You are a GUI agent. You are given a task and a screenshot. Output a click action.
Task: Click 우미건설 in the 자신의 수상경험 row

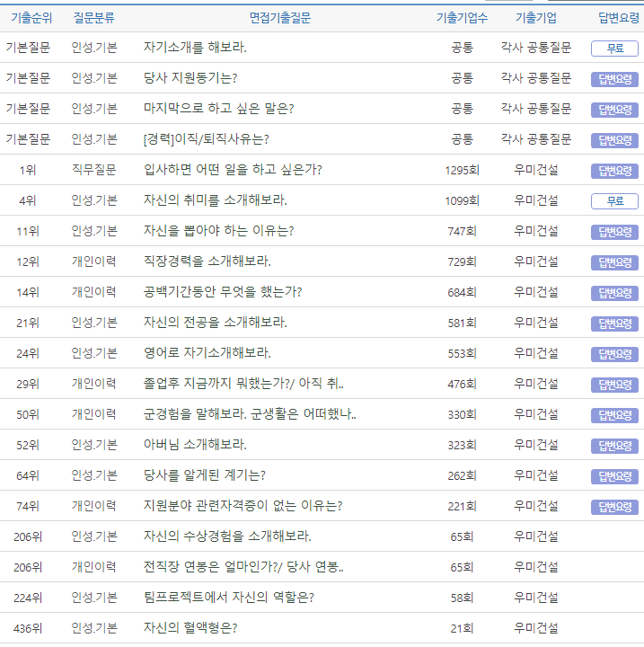click(x=536, y=536)
